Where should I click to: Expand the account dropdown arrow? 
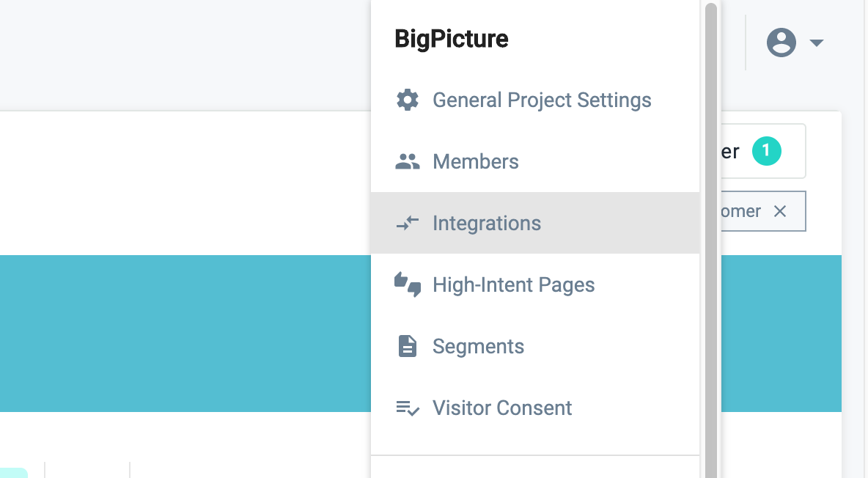(817, 43)
